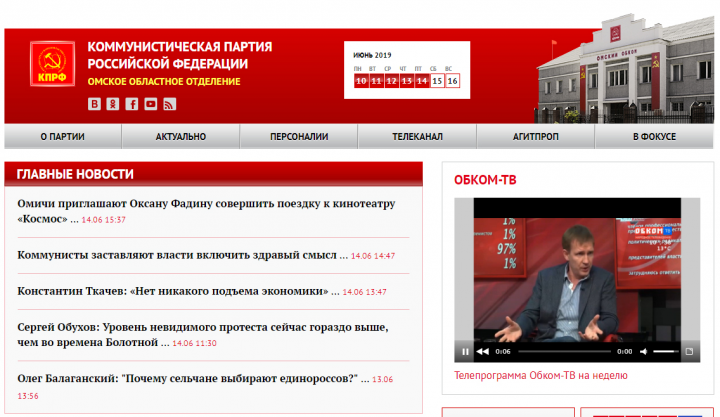
Task: Open news 'Коммунисты заставляют власти включить здравый смысл'
Action: click(177, 255)
